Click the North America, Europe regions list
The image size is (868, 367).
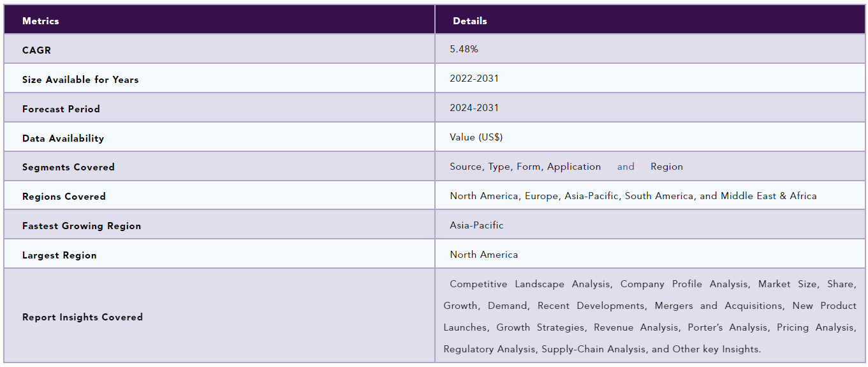pyautogui.click(x=633, y=196)
